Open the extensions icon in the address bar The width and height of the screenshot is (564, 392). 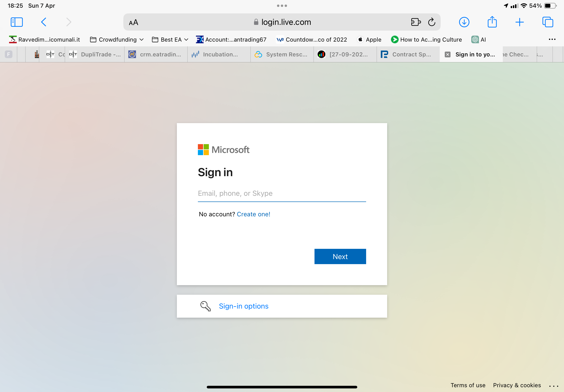(416, 22)
